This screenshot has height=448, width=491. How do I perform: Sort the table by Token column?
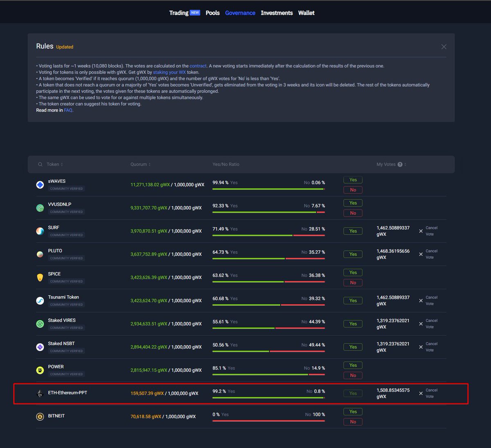click(x=55, y=164)
